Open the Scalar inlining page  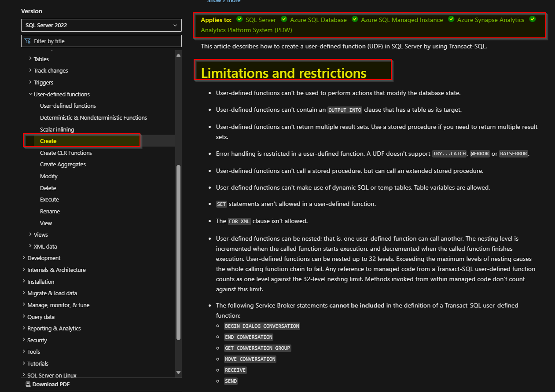pyautogui.click(x=57, y=129)
